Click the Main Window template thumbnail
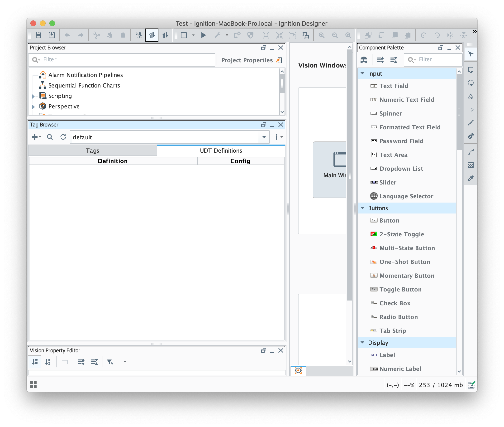504x427 pixels. click(330, 170)
